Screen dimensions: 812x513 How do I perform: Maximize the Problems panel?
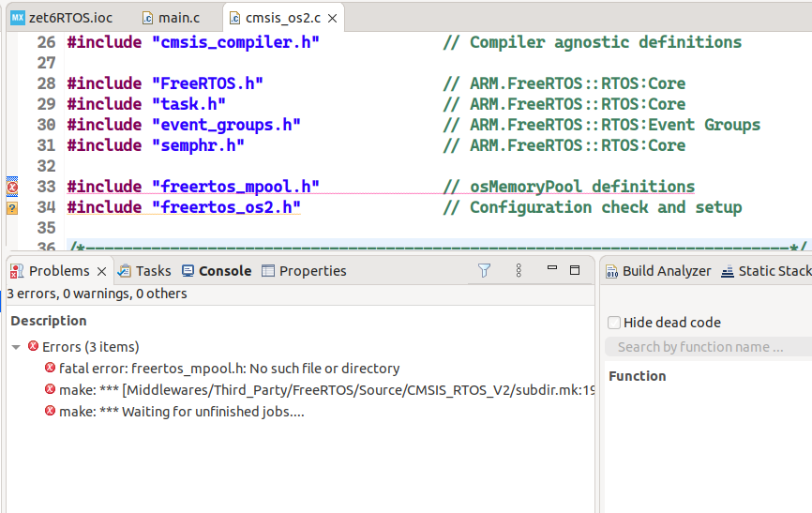(575, 270)
